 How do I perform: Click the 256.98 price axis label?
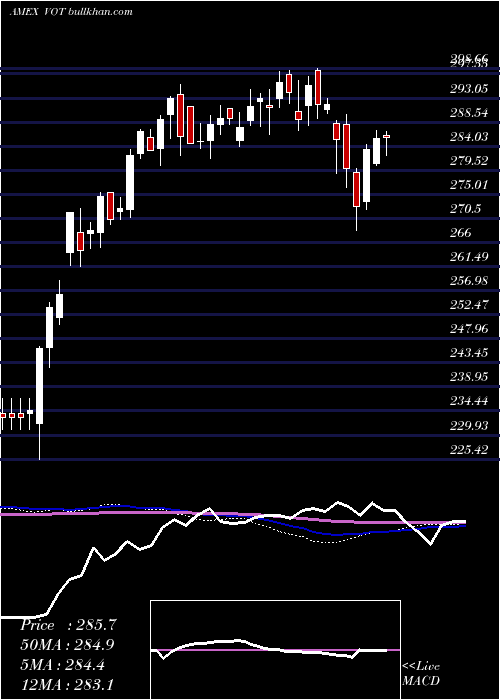[469, 281]
